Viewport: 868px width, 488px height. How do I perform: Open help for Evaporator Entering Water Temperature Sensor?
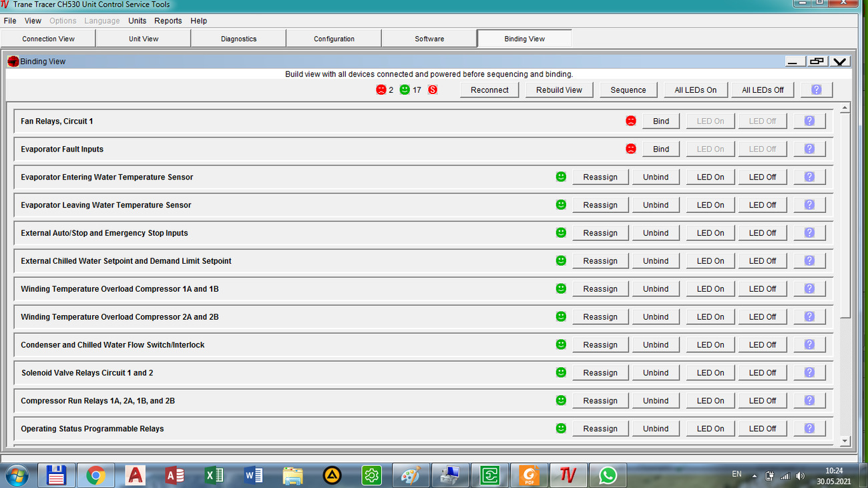[x=809, y=177]
